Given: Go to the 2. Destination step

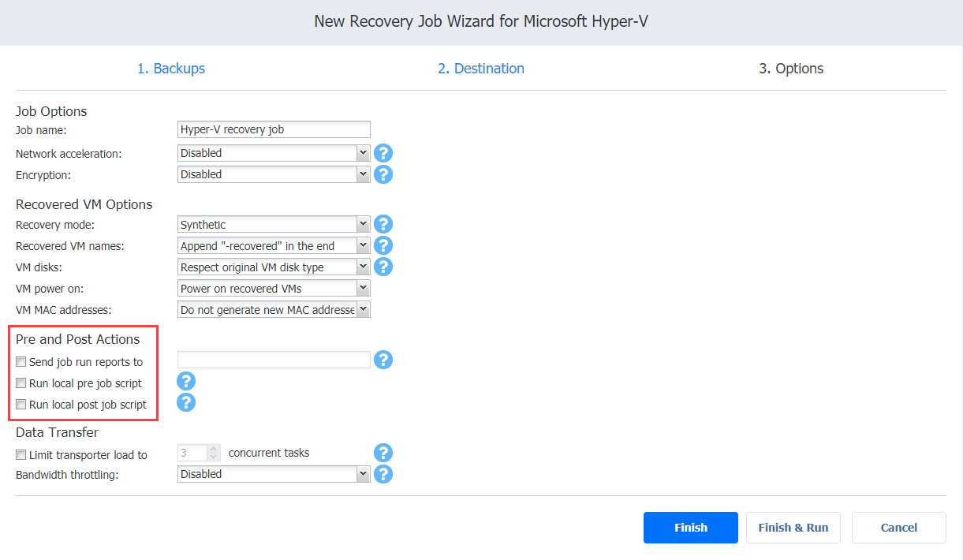Looking at the screenshot, I should [x=481, y=69].
